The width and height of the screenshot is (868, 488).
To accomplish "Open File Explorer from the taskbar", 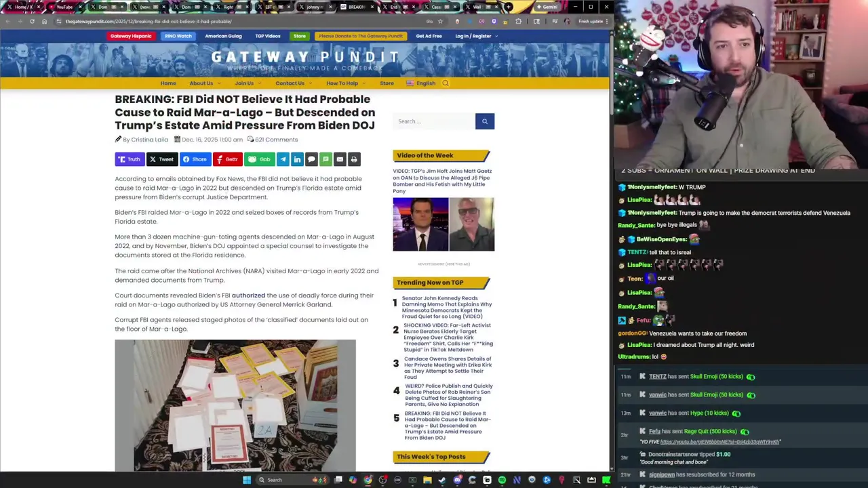I will click(427, 480).
